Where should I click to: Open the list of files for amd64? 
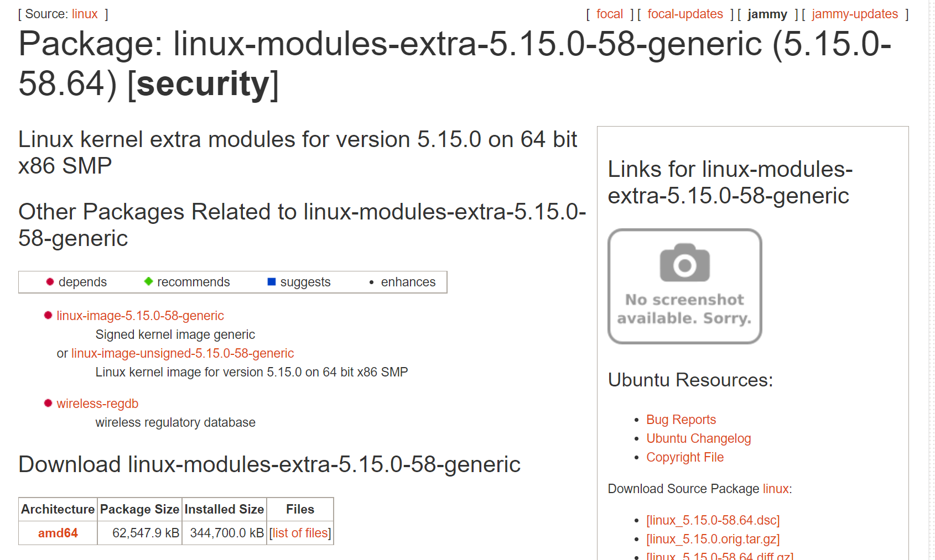point(299,533)
